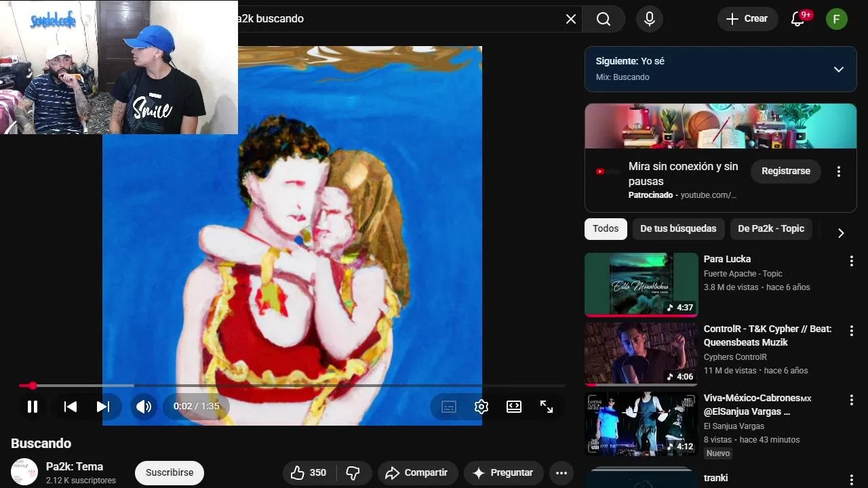Click the Compartir share button
The height and width of the screenshot is (488, 868).
tap(418, 473)
